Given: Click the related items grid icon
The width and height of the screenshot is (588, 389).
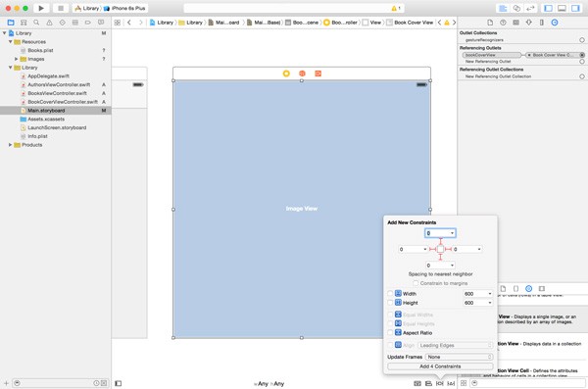Looking at the screenshot, I should pyautogui.click(x=117, y=23).
